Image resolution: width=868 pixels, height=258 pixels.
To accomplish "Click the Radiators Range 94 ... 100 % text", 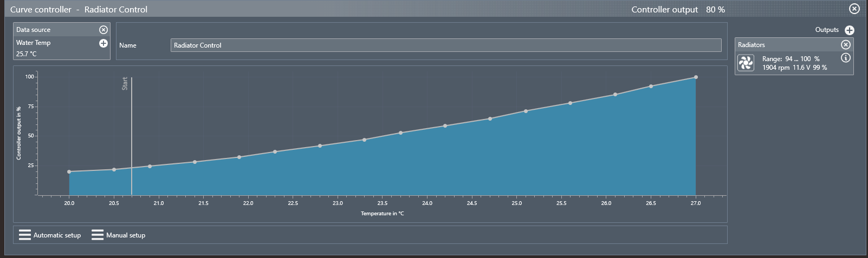I will click(x=791, y=59).
